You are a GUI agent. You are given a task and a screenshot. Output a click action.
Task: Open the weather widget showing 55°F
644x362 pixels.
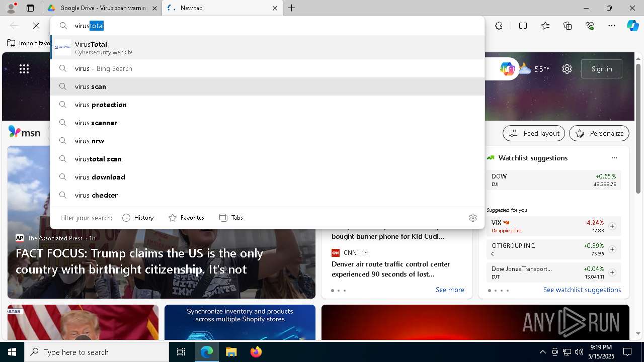click(x=534, y=69)
